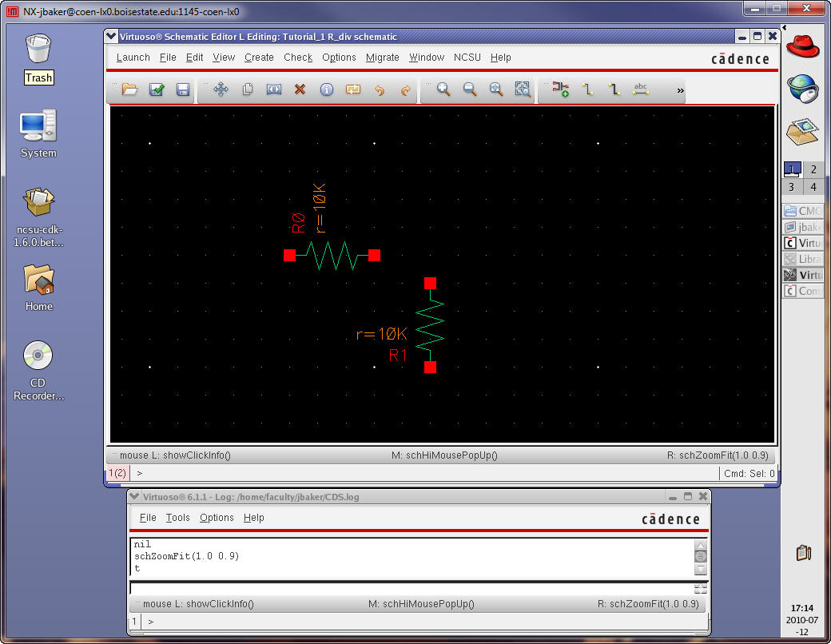Click the Red Hat main menu icon
831x644 pixels.
[x=803, y=46]
